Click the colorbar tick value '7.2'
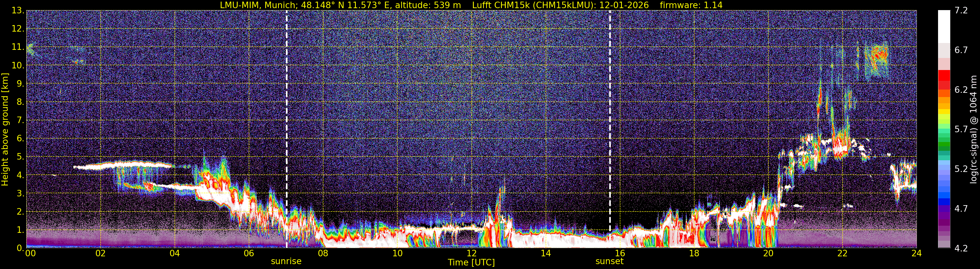The height and width of the screenshot is (269, 980). click(961, 11)
